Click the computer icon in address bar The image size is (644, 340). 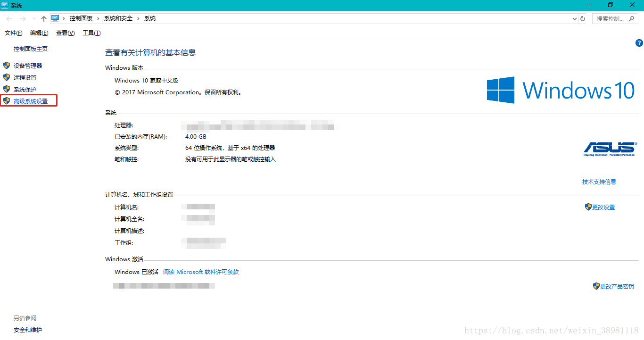click(x=56, y=18)
